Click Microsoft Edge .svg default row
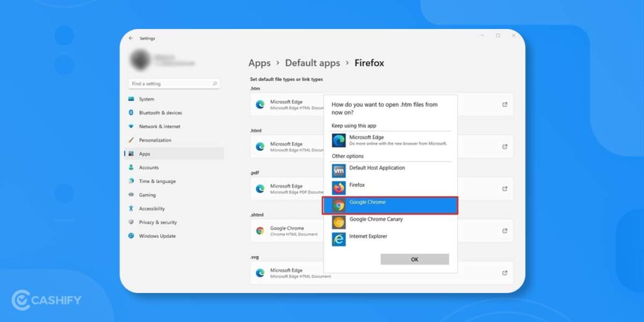Viewport: 644px width, 322px height. pos(382,273)
